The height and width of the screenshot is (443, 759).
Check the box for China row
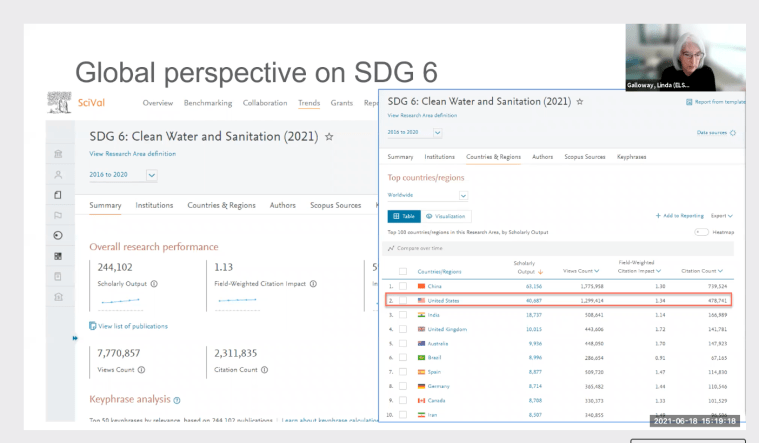click(403, 286)
